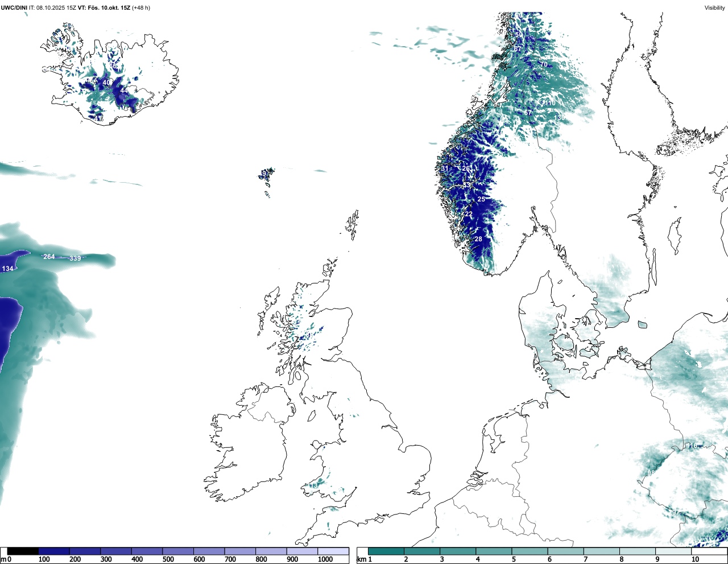This screenshot has width=728, height=564.
Task: Click the '200' tick on the meter legend
Action: click(75, 559)
